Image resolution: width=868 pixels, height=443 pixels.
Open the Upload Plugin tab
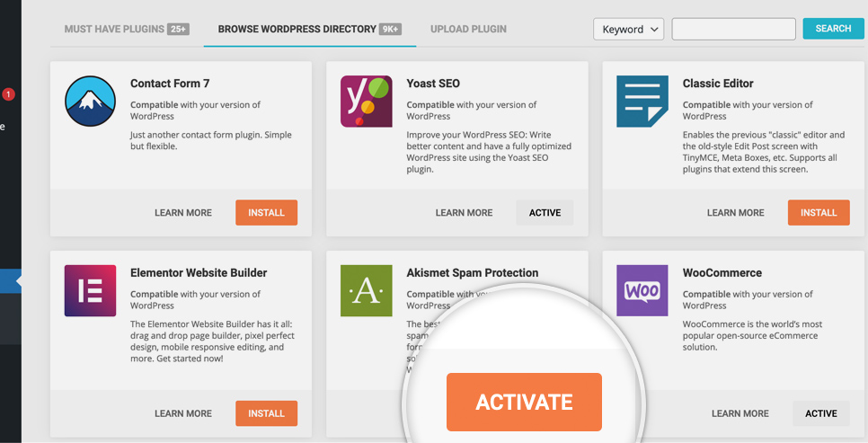[468, 29]
